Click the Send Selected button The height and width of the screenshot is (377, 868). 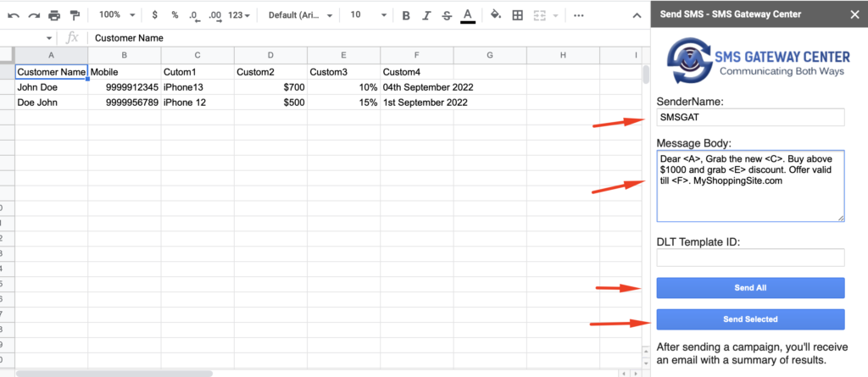click(750, 319)
